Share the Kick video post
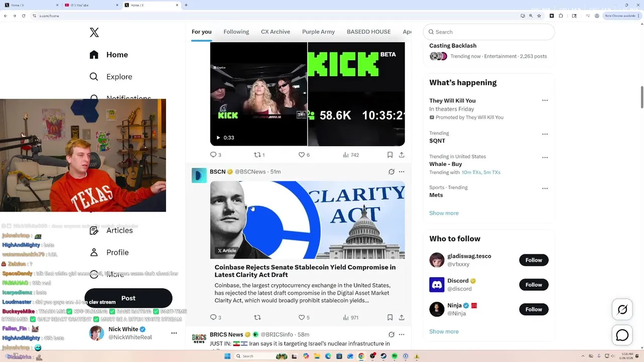Screen dimensions: 644x362 point(401,155)
